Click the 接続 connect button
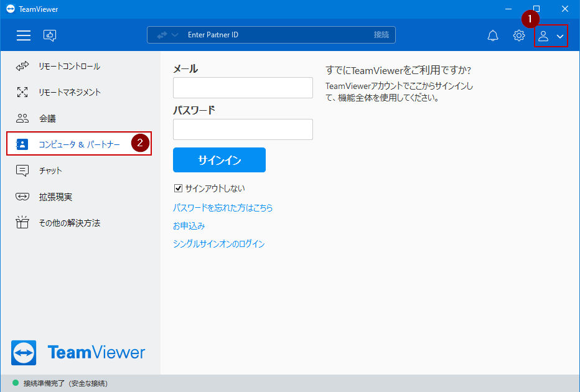The height and width of the screenshot is (392, 580). point(381,35)
